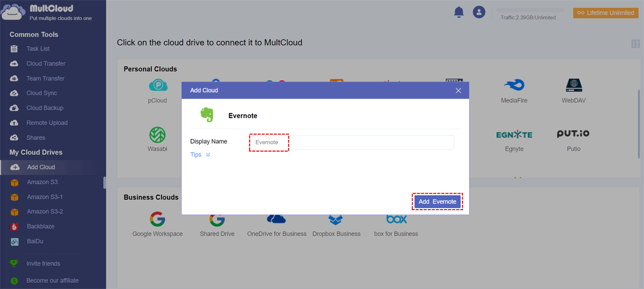Open Shares in sidebar
This screenshot has width=644, height=289.
[x=35, y=138]
